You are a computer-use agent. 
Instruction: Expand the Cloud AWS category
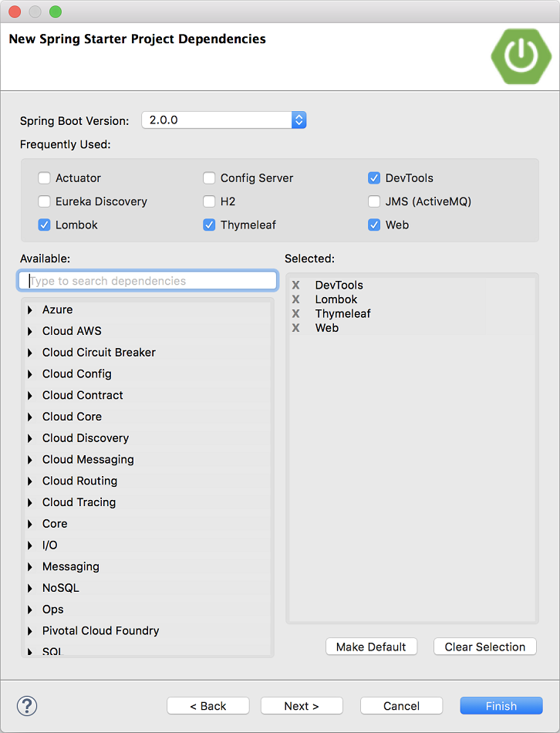pos(30,330)
